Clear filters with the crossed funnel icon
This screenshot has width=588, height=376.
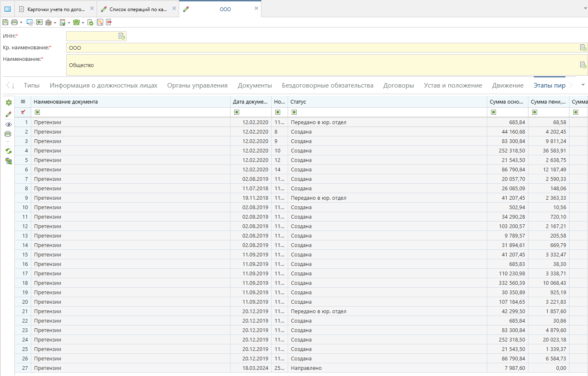pos(23,112)
